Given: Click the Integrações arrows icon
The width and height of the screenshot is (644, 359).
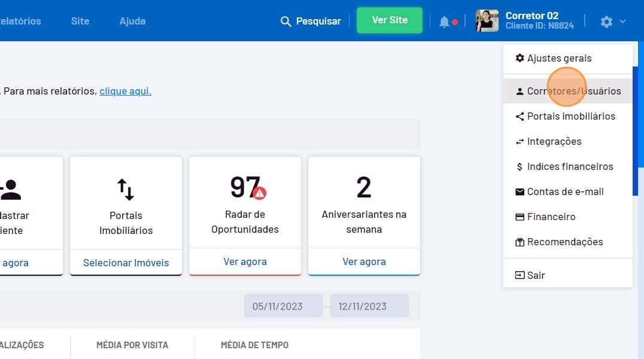Looking at the screenshot, I should pos(520,142).
